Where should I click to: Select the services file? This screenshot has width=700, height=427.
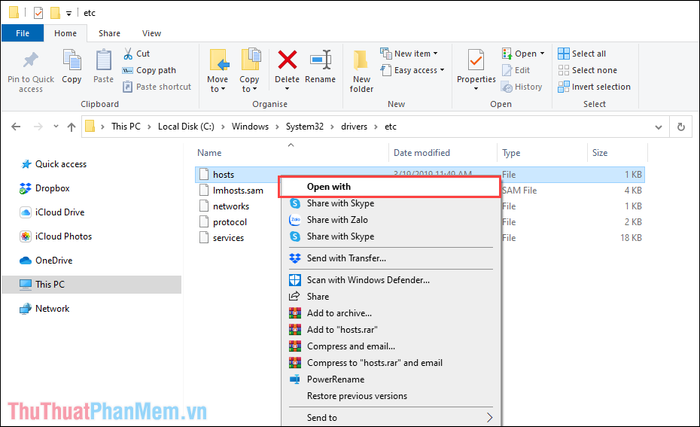click(x=228, y=238)
